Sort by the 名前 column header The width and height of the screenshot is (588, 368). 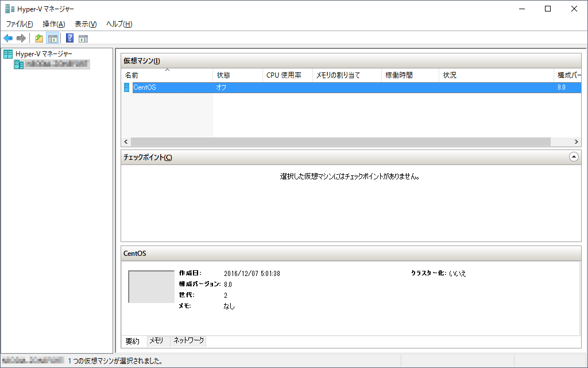point(167,75)
